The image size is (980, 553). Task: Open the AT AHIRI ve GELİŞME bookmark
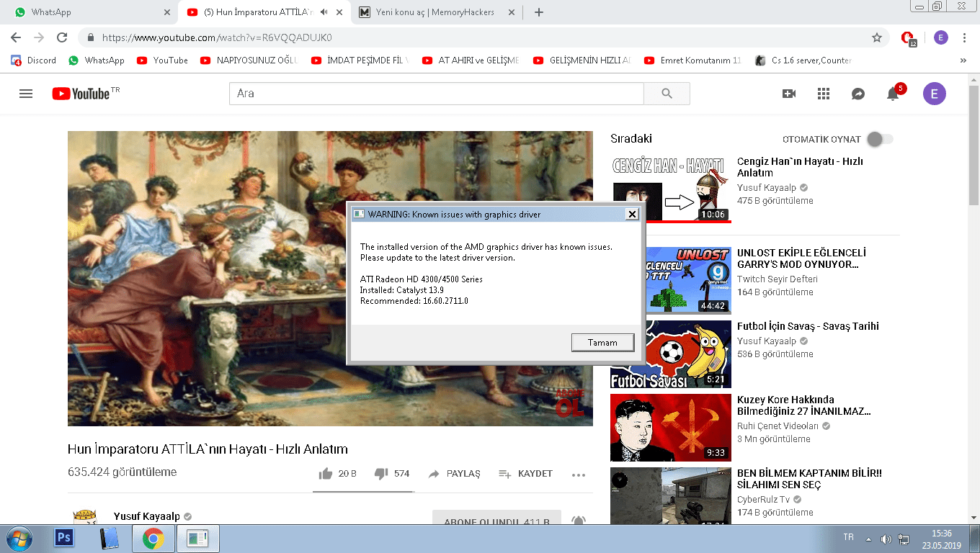coord(471,60)
